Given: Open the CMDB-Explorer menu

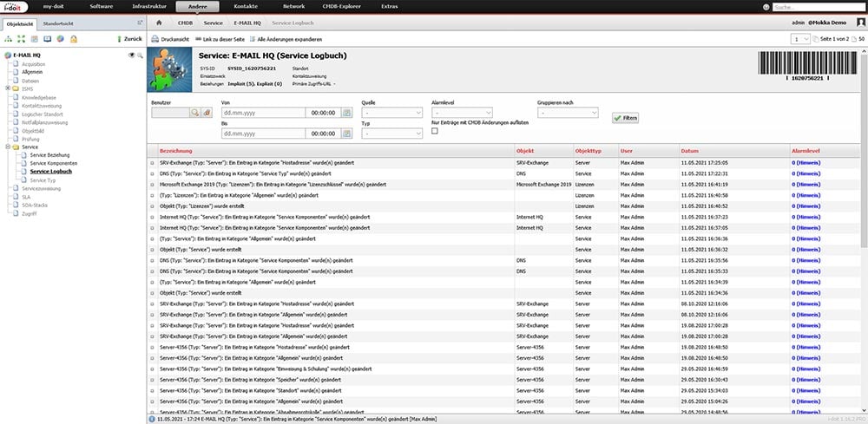Looking at the screenshot, I should click(340, 7).
